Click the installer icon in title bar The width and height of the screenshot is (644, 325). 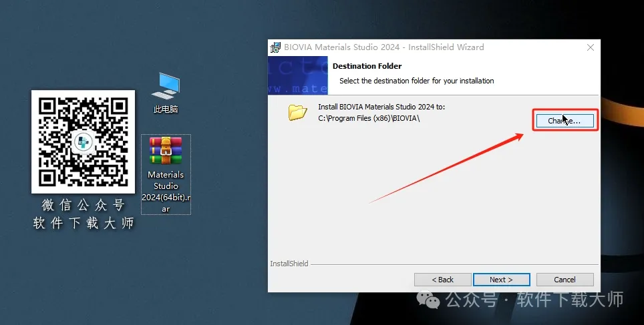275,47
